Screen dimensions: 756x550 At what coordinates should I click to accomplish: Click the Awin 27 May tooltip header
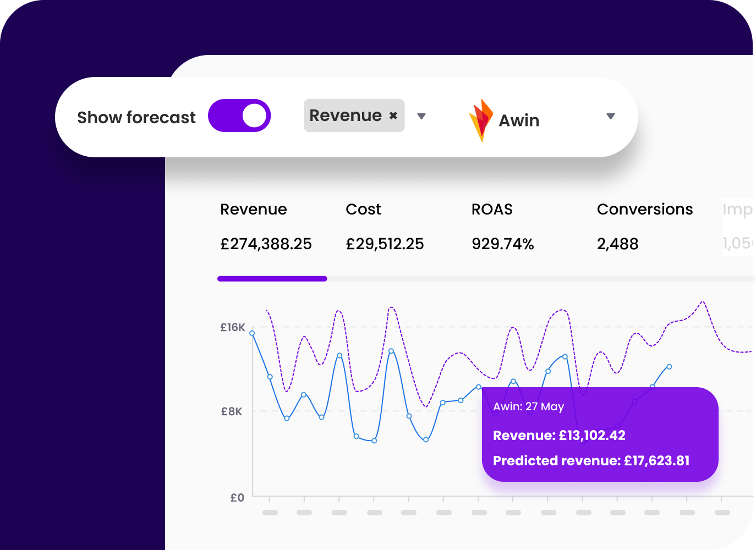[x=528, y=406]
